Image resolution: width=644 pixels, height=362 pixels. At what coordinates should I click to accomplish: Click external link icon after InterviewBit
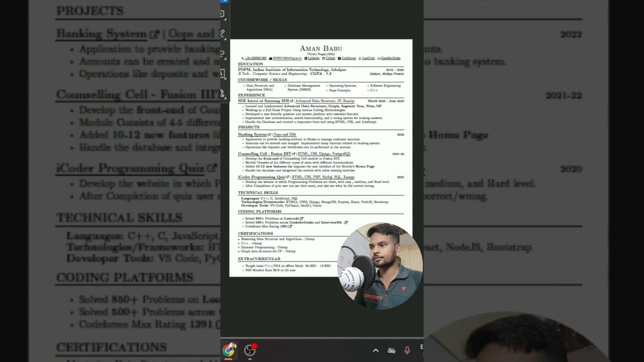click(346, 222)
